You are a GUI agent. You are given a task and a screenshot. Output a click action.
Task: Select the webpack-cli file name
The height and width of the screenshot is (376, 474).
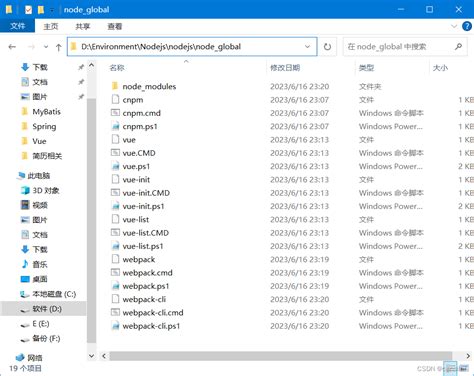144,299
